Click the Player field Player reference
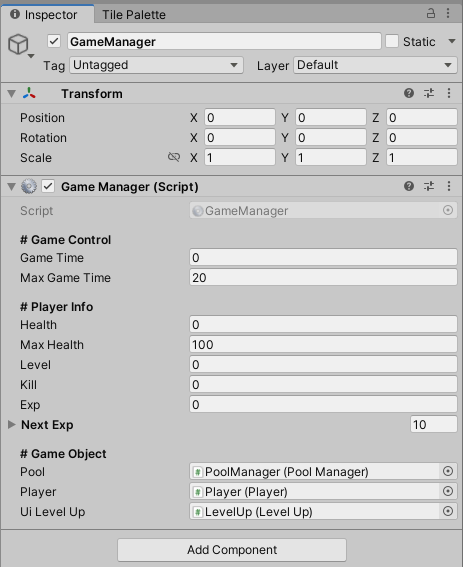This screenshot has width=463, height=567. 314,492
